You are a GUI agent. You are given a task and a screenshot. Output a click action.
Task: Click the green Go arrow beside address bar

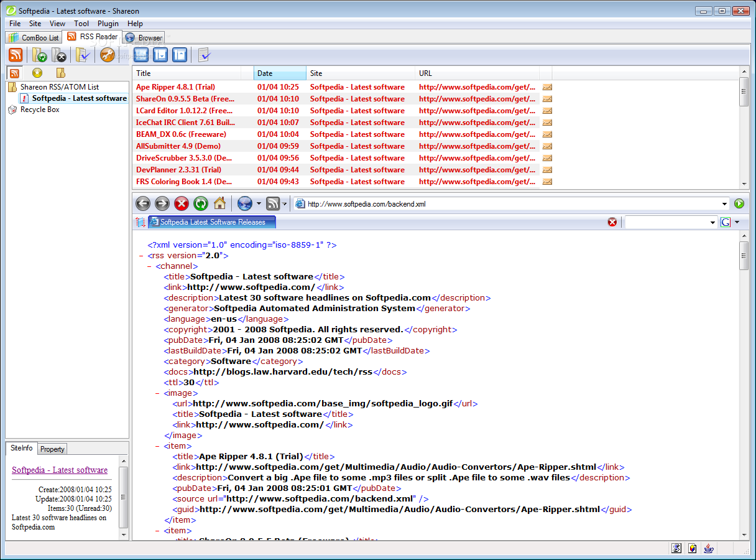(x=739, y=203)
